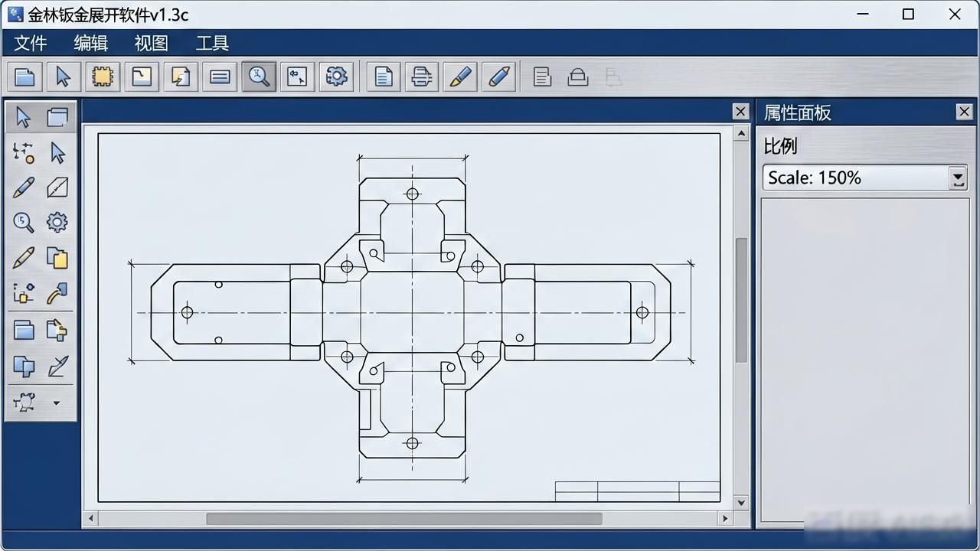Click the yellow note with arrow icon
980x551 pixels.
coord(181,77)
